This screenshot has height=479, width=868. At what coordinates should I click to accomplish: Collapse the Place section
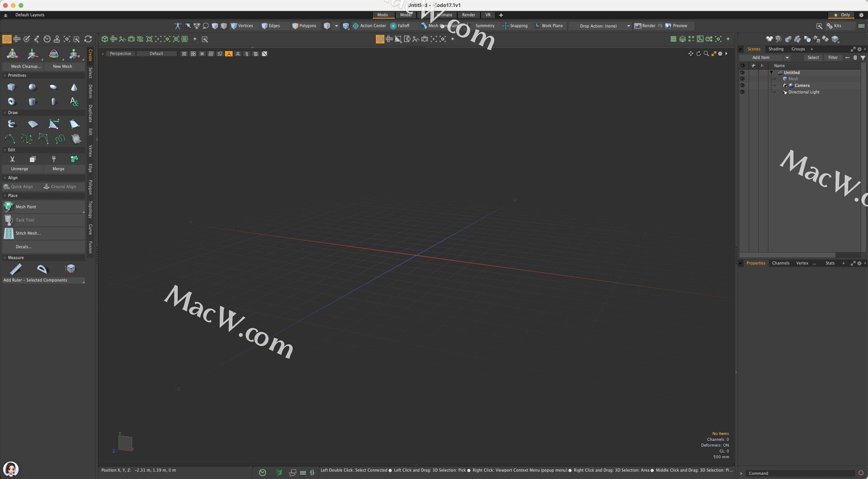[x=5, y=196]
